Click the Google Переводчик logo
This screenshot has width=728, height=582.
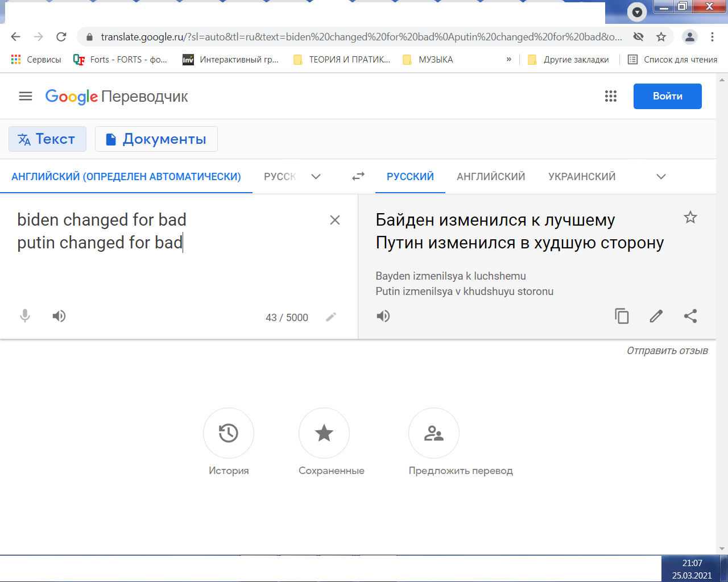117,97
